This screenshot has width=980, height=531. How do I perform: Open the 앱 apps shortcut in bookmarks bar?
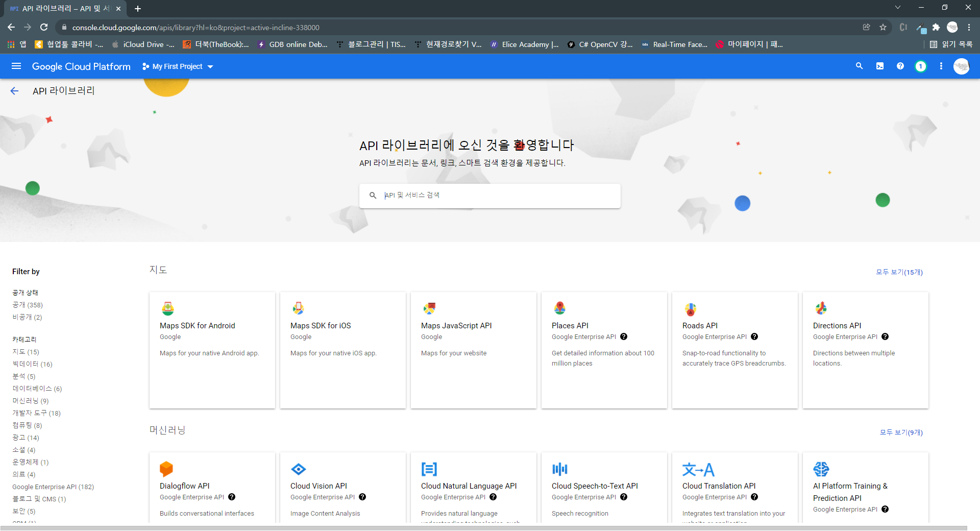point(17,44)
